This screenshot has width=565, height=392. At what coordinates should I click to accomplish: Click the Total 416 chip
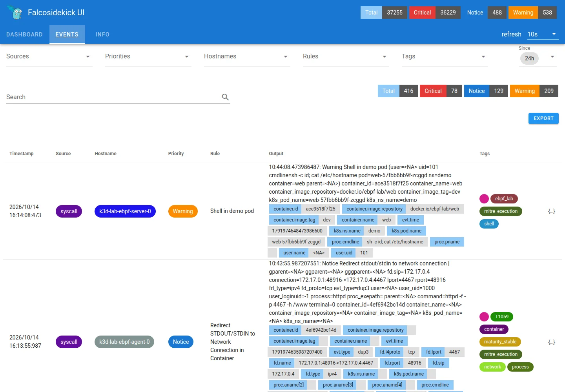(x=398, y=91)
